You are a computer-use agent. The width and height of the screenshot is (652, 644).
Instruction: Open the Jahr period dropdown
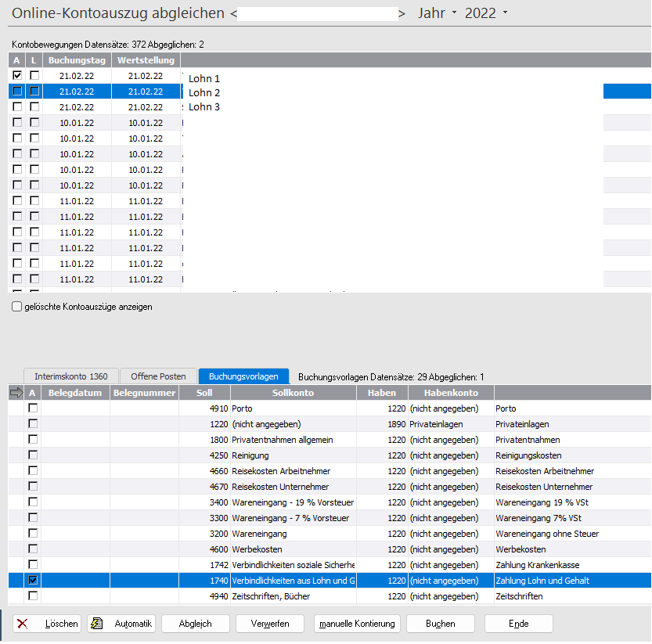point(454,13)
